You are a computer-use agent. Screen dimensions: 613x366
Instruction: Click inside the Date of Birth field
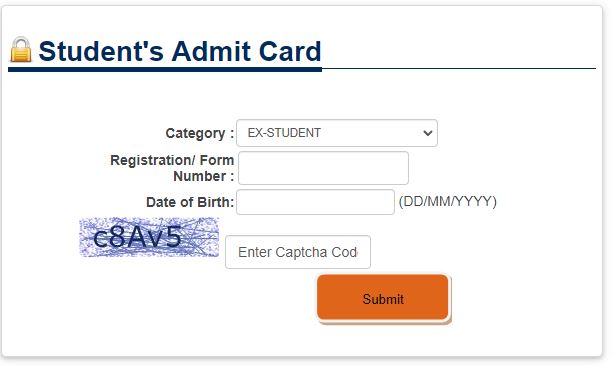tap(315, 202)
